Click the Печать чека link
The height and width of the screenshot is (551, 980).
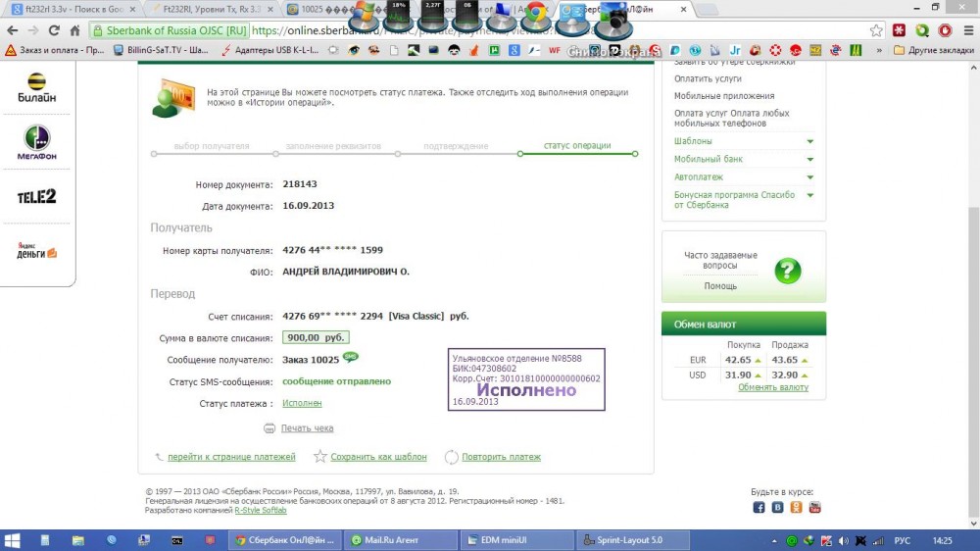coord(307,428)
